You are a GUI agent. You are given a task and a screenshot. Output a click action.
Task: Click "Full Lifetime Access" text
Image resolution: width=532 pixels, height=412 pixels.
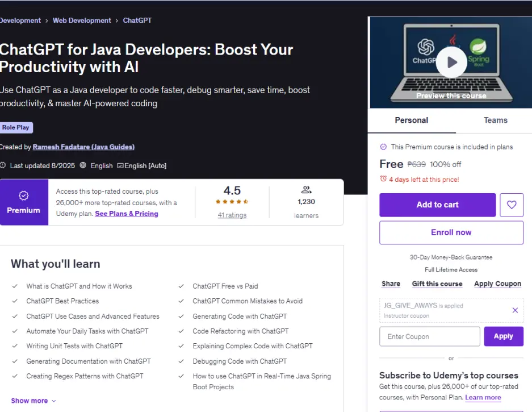(x=451, y=270)
